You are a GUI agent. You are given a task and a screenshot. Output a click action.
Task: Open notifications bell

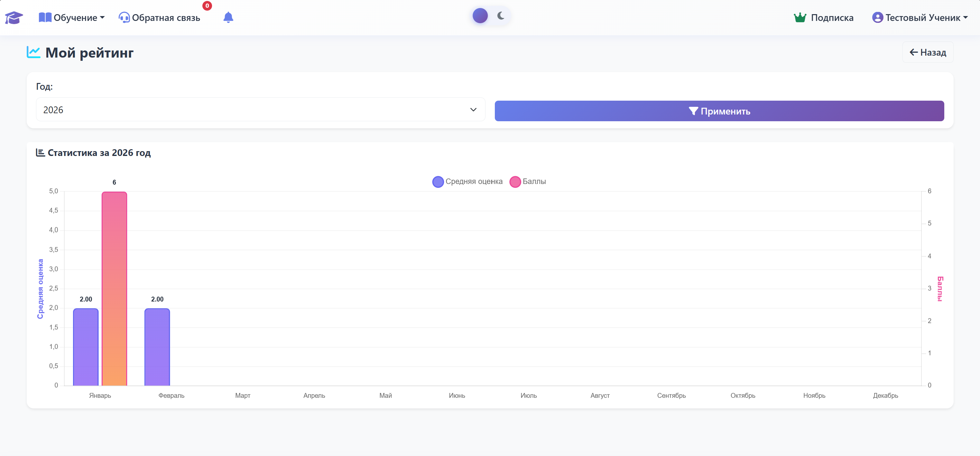pyautogui.click(x=228, y=17)
